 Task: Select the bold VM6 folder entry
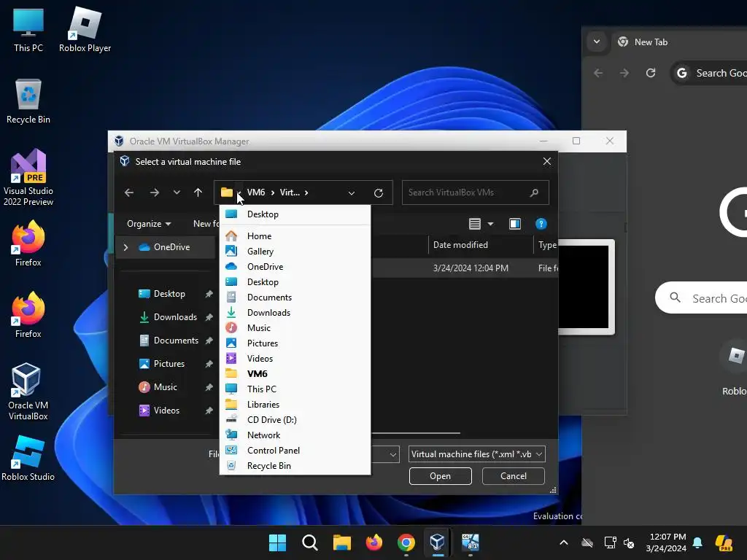[x=295, y=373]
